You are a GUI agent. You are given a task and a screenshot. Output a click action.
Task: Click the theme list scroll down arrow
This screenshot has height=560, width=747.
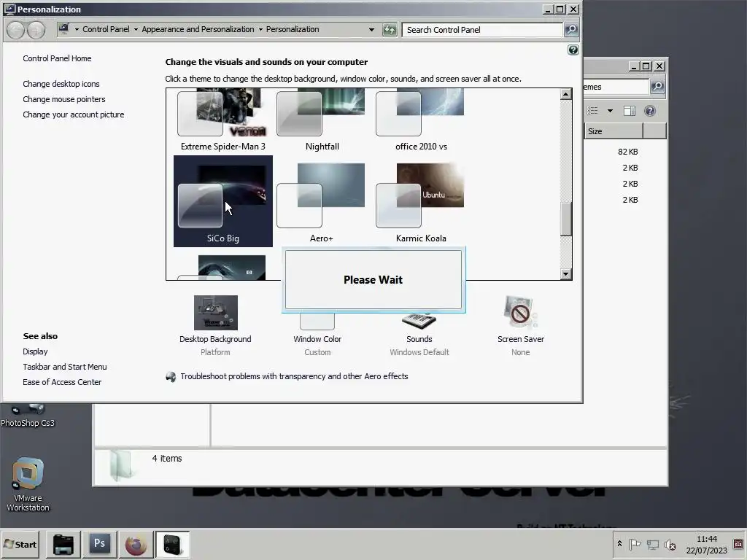click(565, 274)
